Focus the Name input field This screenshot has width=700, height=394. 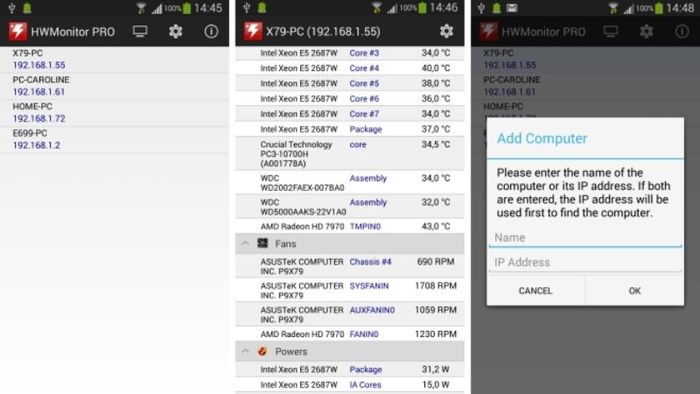[x=585, y=238]
